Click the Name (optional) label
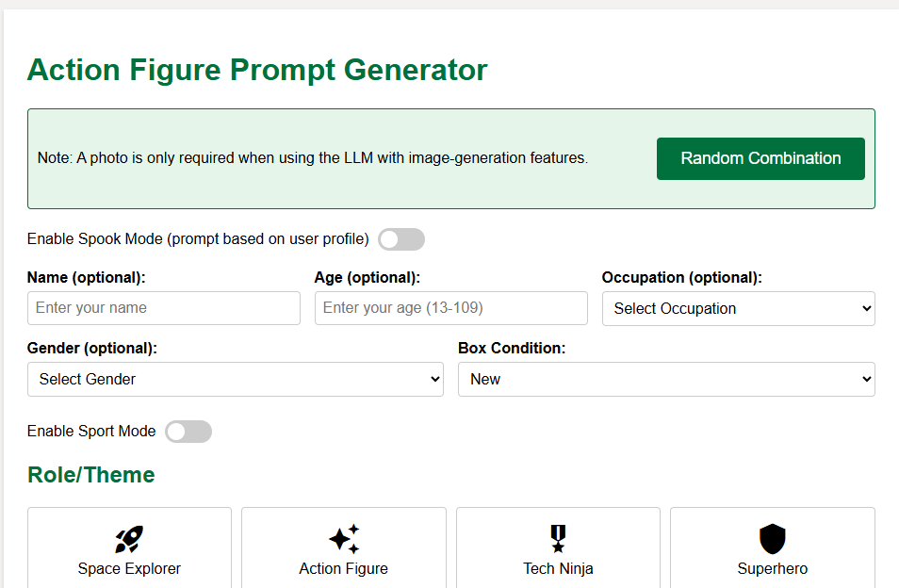899x588 pixels. (x=87, y=278)
